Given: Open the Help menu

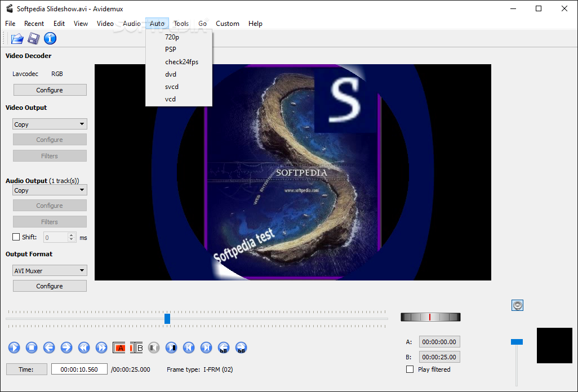Looking at the screenshot, I should coord(255,24).
